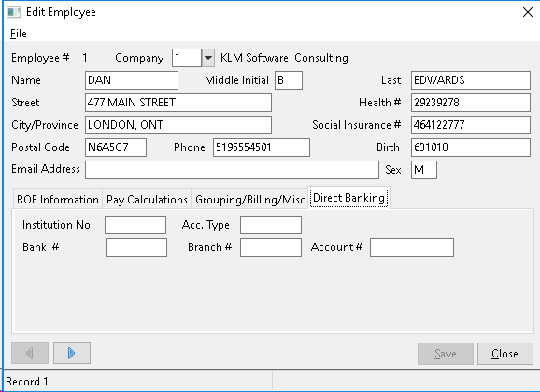Click the Save button
Image resolution: width=540 pixels, height=392 pixels.
446,354
